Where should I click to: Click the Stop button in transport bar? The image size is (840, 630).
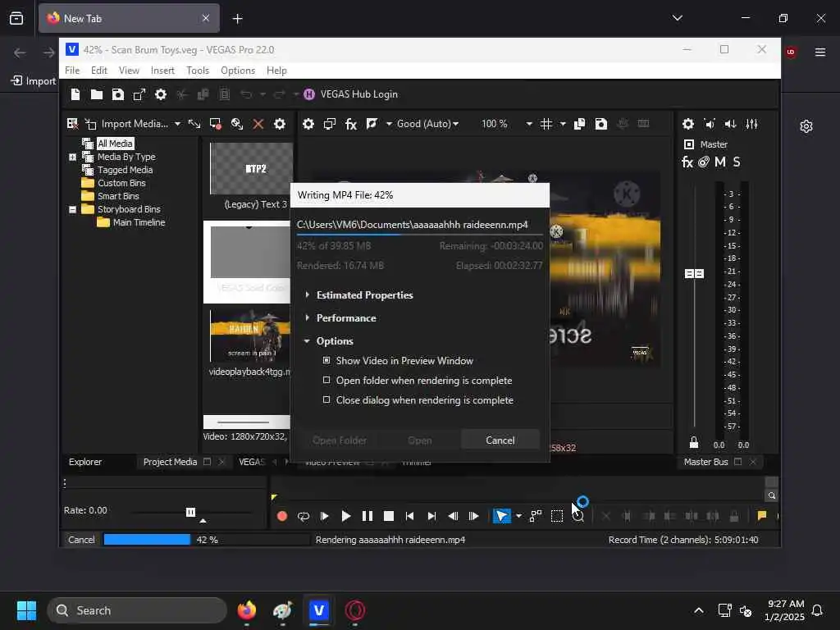tap(389, 516)
